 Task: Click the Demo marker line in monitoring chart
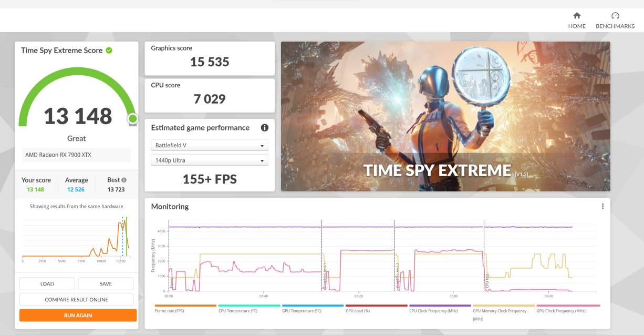[x=169, y=256]
